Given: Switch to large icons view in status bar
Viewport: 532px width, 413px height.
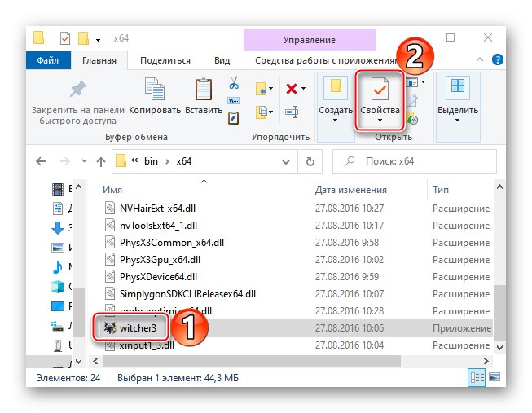Looking at the screenshot, I should point(495,376).
